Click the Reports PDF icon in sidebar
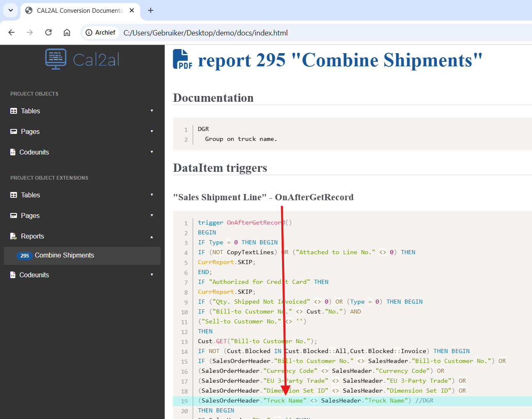This screenshot has height=419, width=532. click(x=13, y=236)
